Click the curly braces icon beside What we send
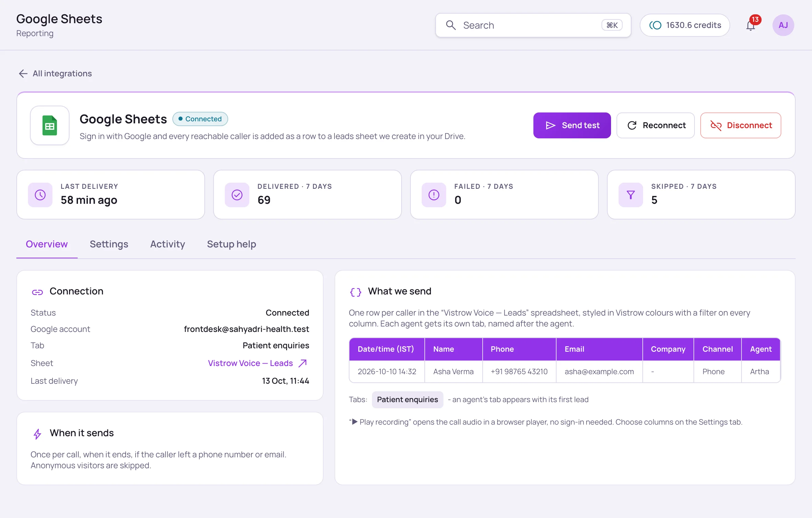Image resolution: width=812 pixels, height=518 pixels. click(x=356, y=292)
